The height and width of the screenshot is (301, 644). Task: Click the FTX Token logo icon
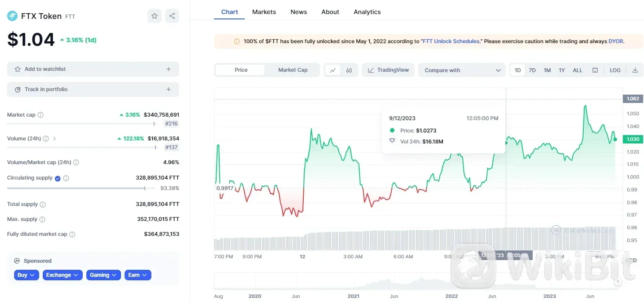12,16
